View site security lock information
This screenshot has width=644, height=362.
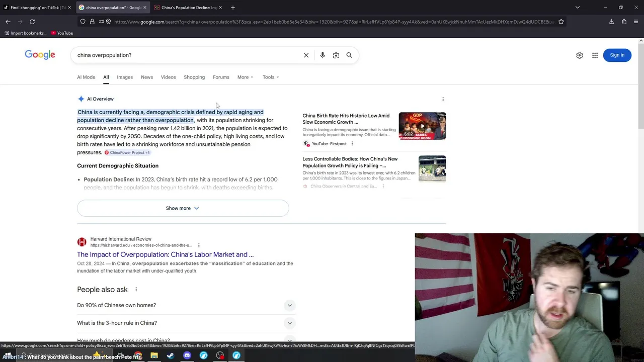point(92,22)
